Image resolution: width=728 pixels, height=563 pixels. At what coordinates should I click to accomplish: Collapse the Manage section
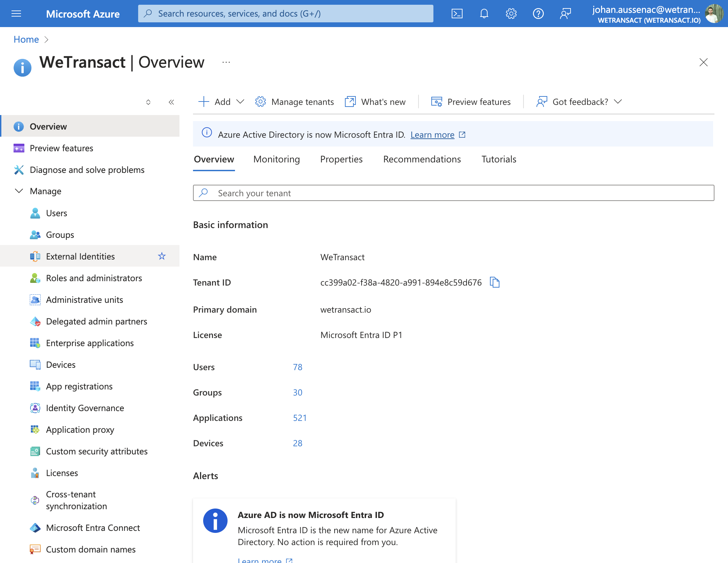tap(19, 191)
